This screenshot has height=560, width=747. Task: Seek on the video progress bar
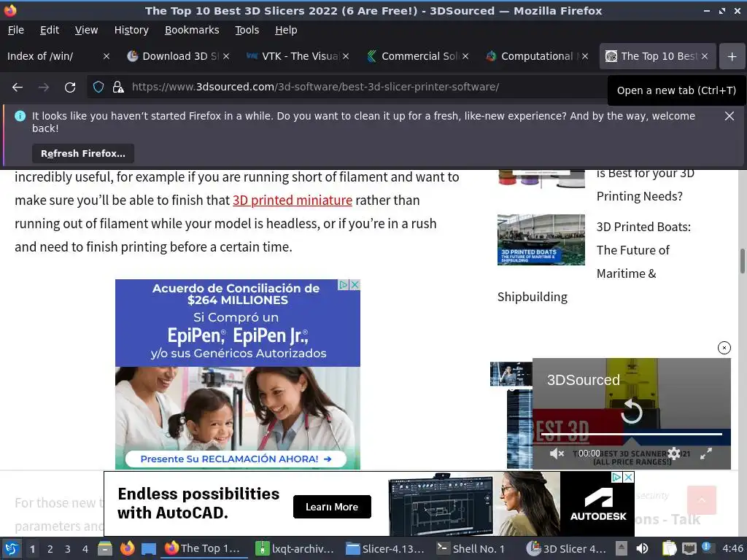[631, 435]
